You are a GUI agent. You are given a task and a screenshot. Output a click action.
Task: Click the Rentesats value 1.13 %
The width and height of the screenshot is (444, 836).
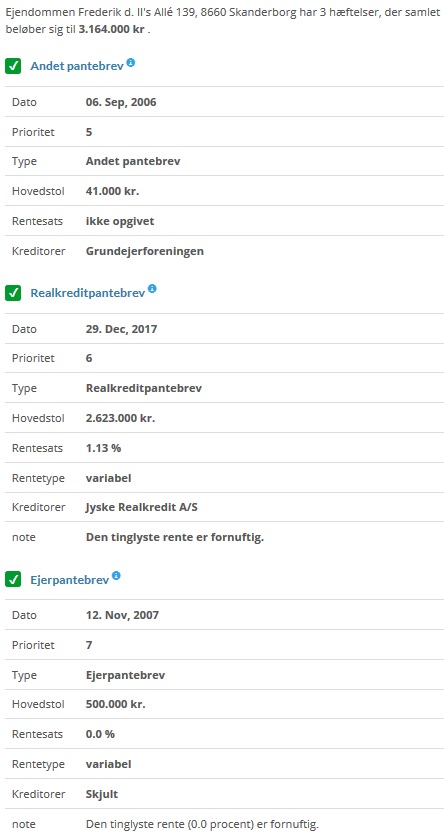103,448
